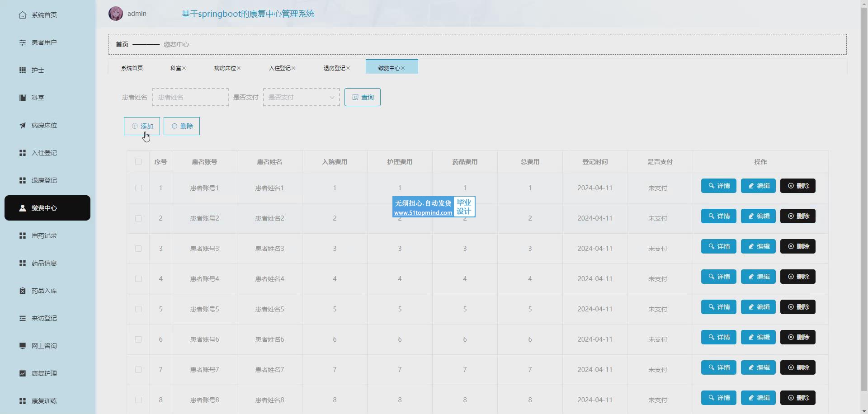Click the 总费用 column header
Image resolution: width=868 pixels, height=414 pixels.
click(x=530, y=162)
